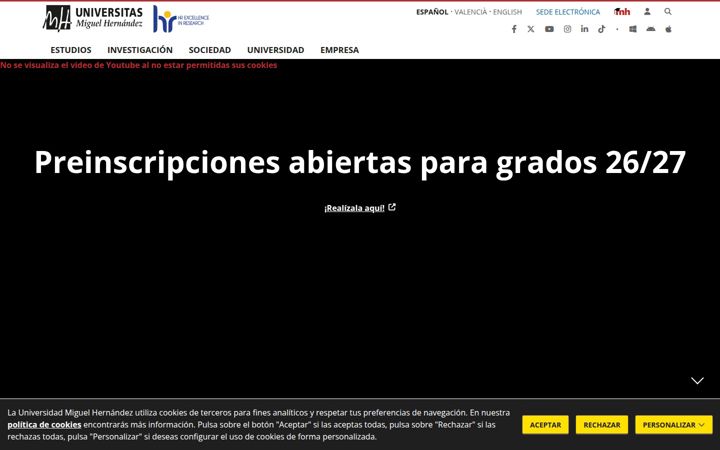This screenshot has width=720, height=450.
Task: Follow the ¡Realízala aquí! link
Action: (x=360, y=208)
